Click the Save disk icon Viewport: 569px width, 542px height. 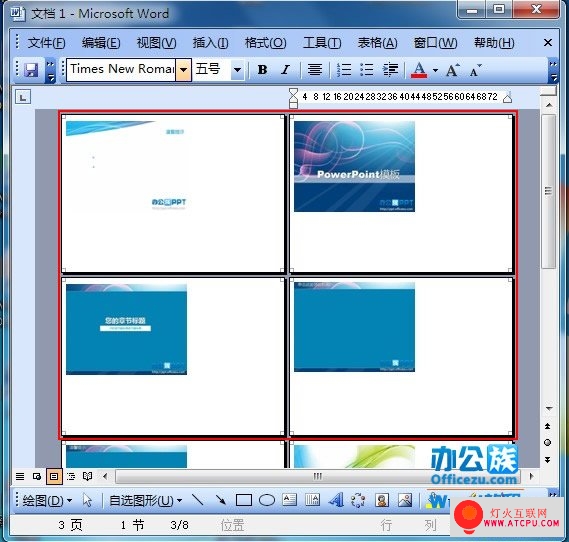[31, 69]
